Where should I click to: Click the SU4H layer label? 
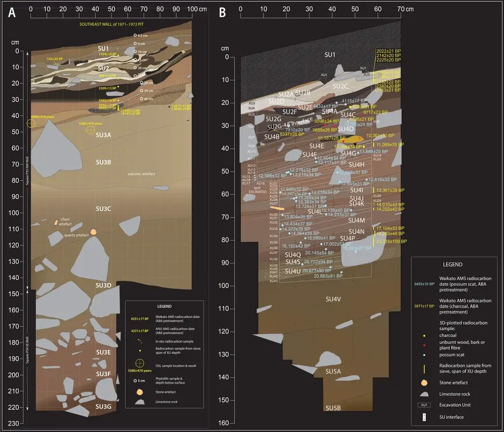tap(356, 165)
